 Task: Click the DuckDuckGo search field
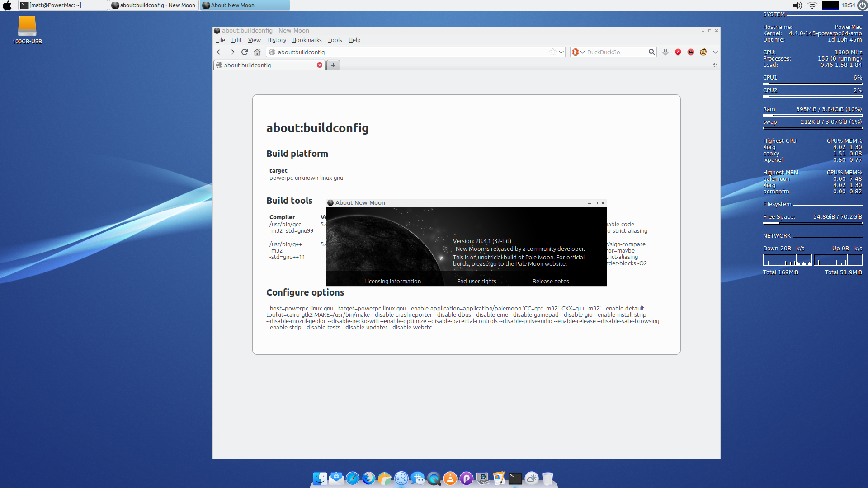(x=615, y=52)
